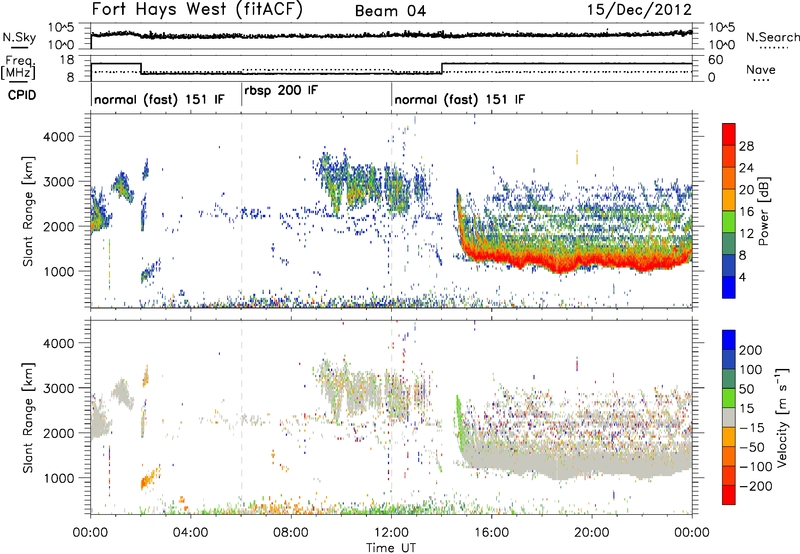Click the 'Nave' legend label
The height and width of the screenshot is (554, 800).
click(x=761, y=69)
